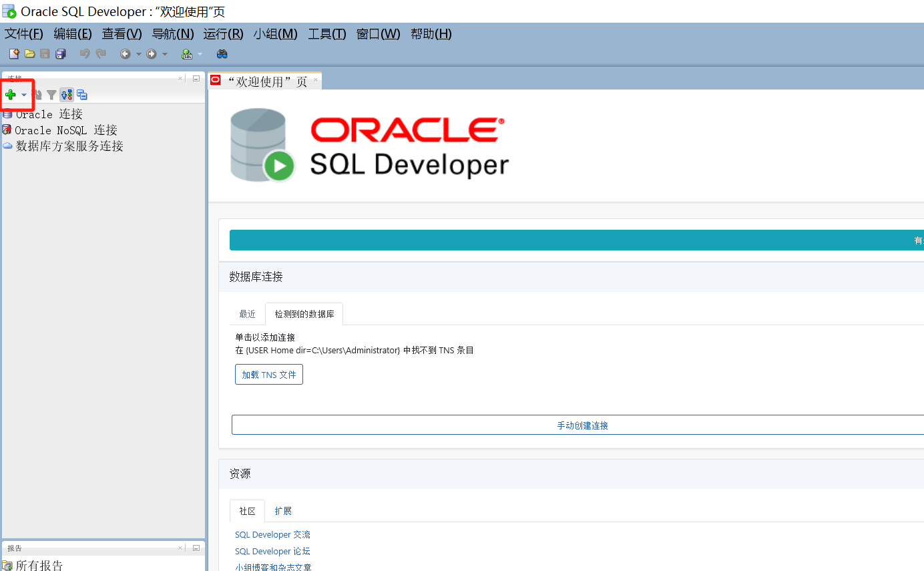
Task: Create a new connection with the green plus icon
Action: coord(10,94)
